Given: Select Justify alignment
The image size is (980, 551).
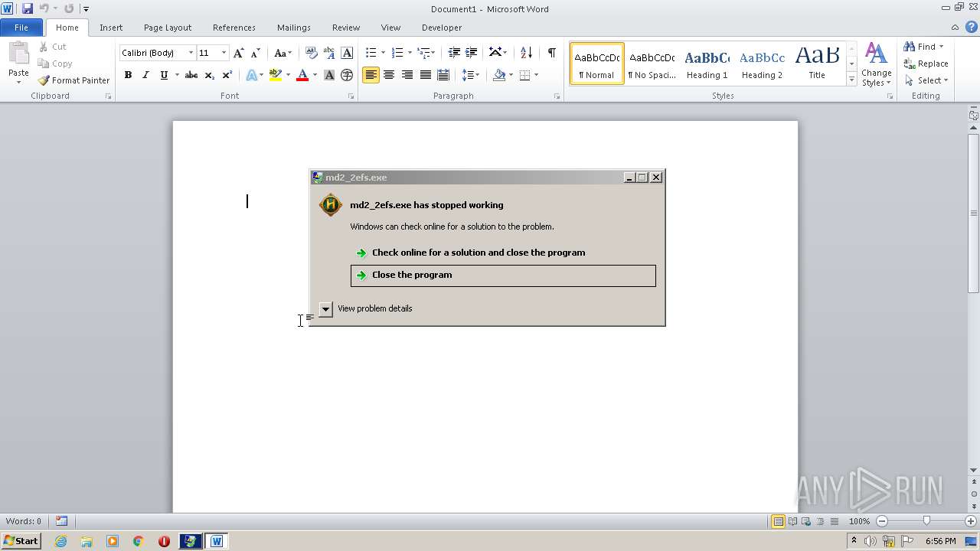Looking at the screenshot, I should [x=425, y=75].
